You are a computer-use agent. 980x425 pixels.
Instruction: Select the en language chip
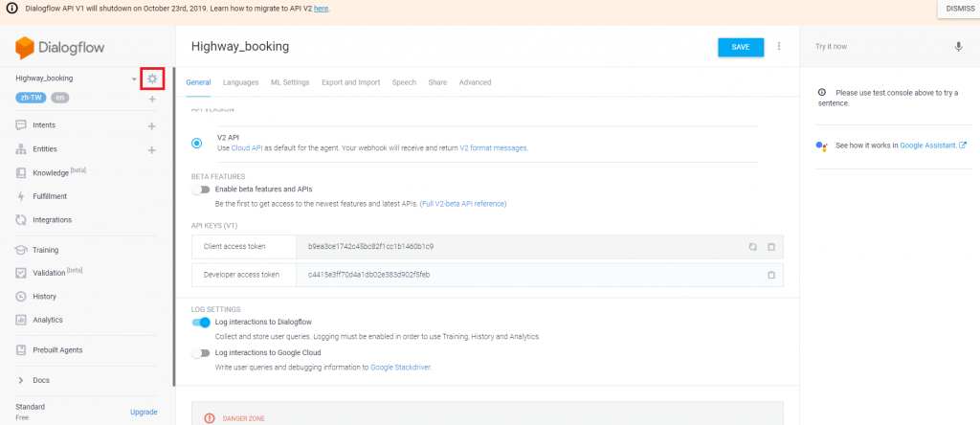pyautogui.click(x=60, y=98)
